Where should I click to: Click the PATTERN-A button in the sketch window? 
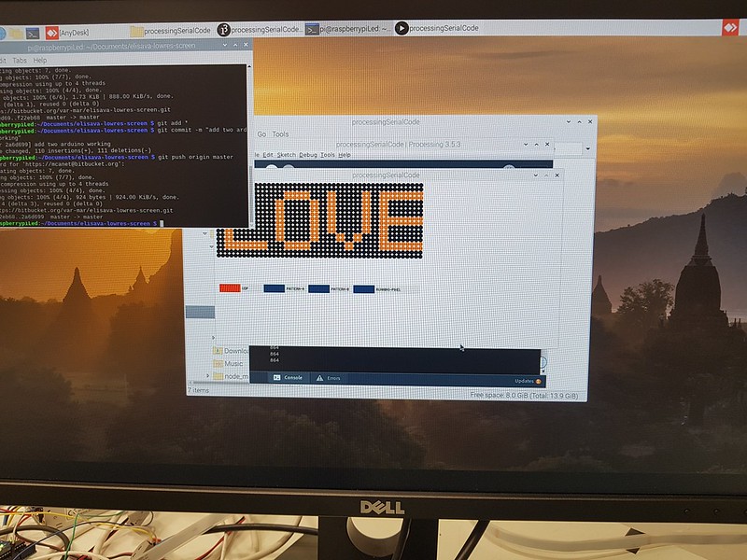[275, 287]
